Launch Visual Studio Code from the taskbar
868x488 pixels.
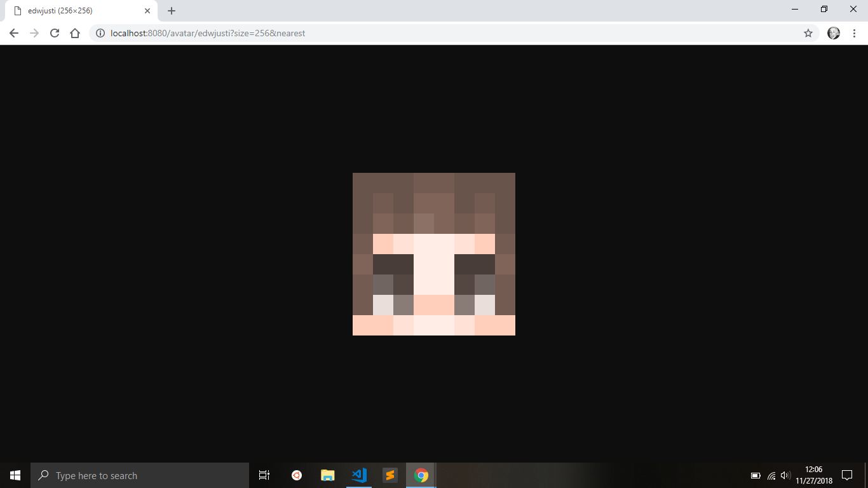pyautogui.click(x=359, y=475)
